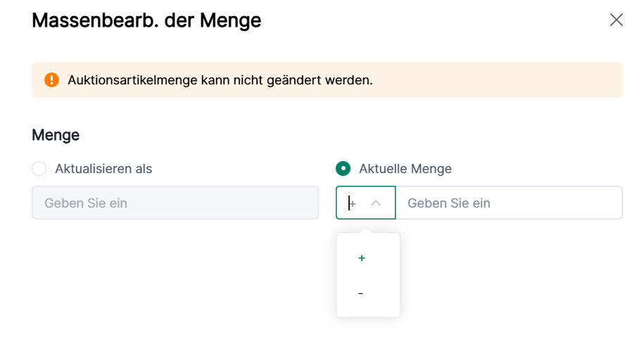Click the dialog title "Massenbearb. der Menge"
644x337 pixels.
click(146, 20)
